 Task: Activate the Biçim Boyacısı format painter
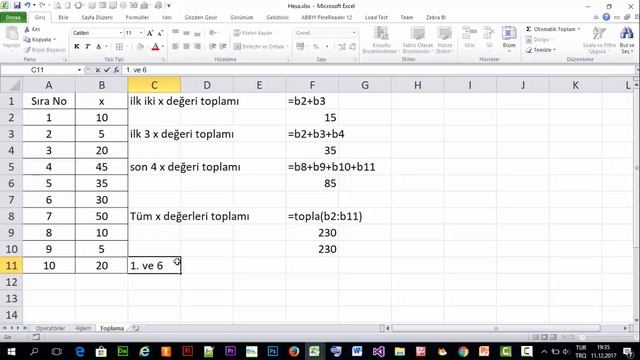44,50
